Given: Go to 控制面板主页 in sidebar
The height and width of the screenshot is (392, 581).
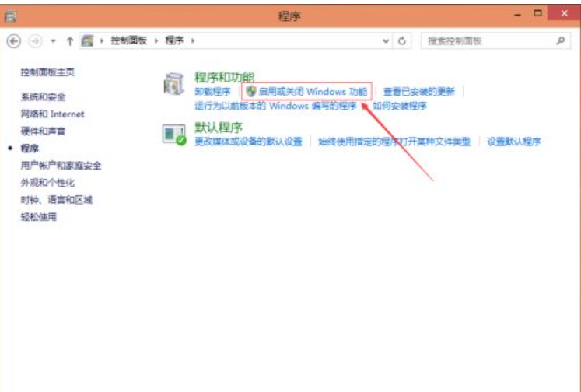Looking at the screenshot, I should 48,72.
